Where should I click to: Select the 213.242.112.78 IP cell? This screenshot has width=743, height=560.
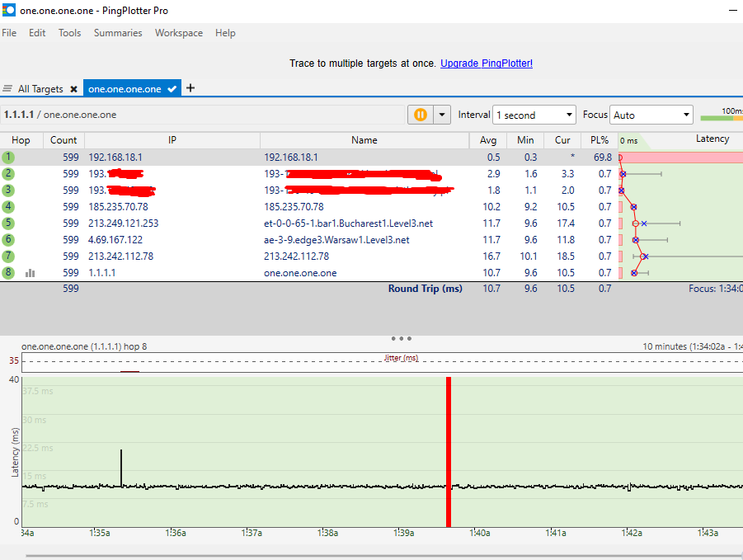(121, 256)
